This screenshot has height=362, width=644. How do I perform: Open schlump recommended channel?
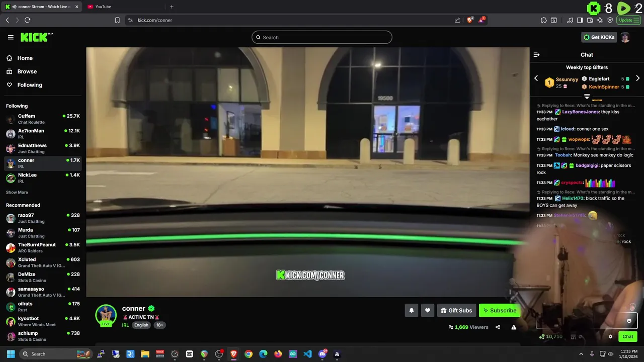coord(43,336)
